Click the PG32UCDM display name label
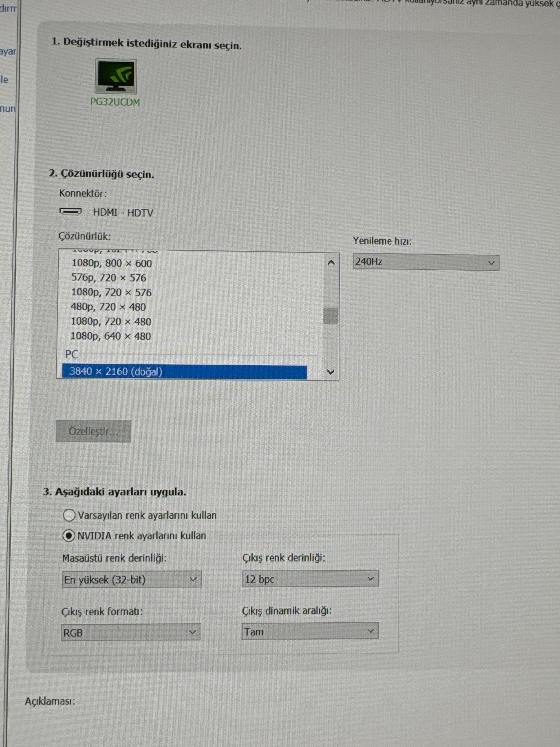 (115, 102)
